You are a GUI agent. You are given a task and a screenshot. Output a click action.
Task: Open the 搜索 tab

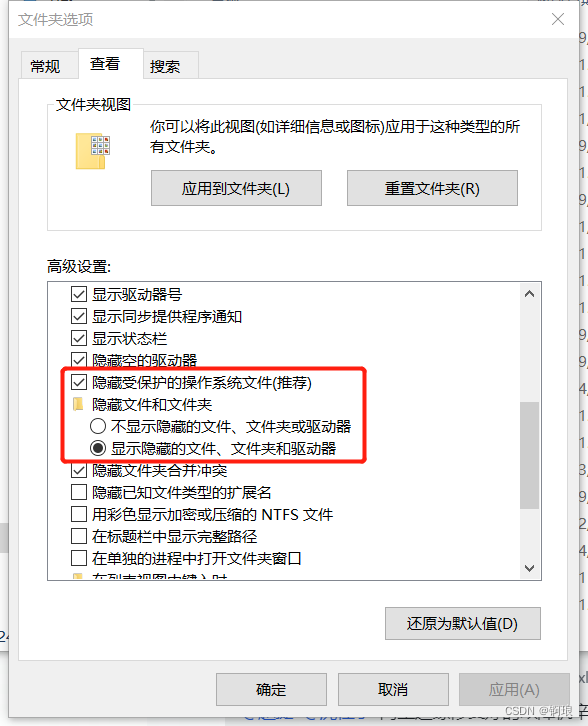(x=165, y=66)
